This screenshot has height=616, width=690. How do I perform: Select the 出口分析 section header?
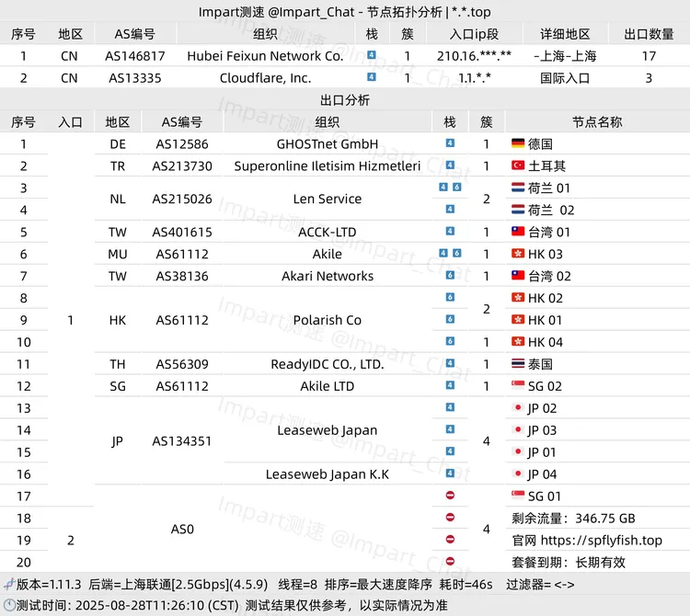click(345, 100)
